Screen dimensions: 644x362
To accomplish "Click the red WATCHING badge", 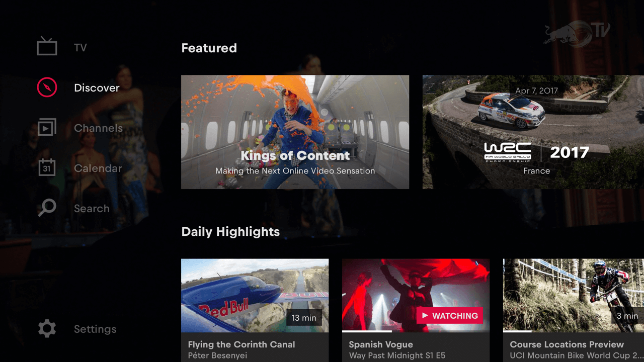I will point(449,316).
